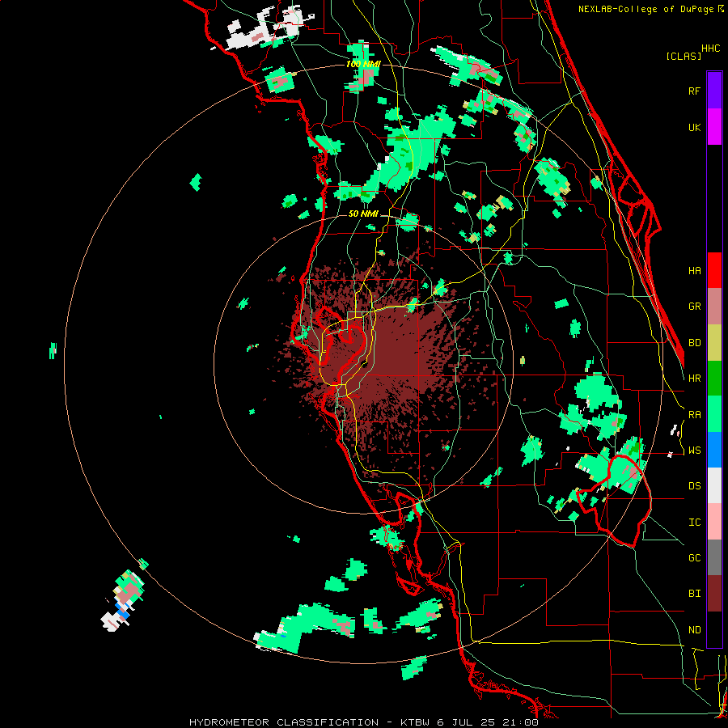The image size is (728, 728).
Task: Click the ND legend label
Action: [x=695, y=630]
